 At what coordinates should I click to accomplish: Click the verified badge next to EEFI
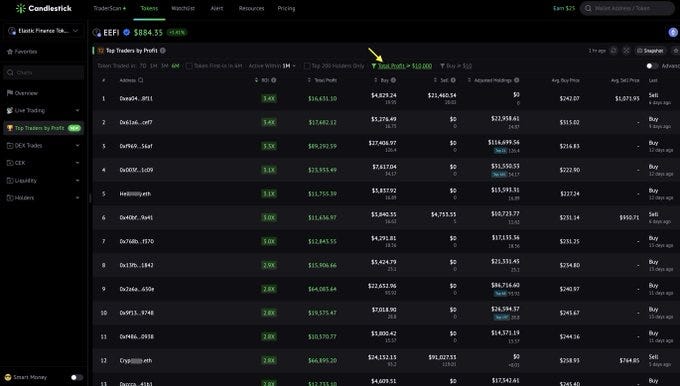[127, 32]
